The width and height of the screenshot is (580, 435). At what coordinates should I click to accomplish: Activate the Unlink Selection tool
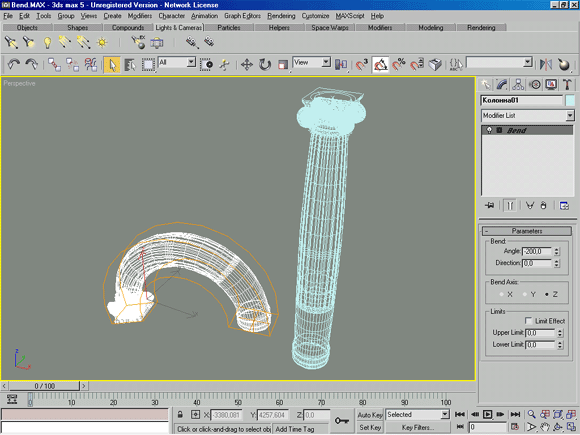point(72,64)
